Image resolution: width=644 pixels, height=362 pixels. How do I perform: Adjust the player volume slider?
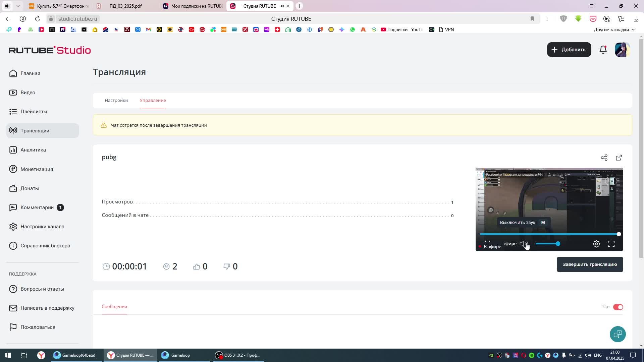click(547, 244)
